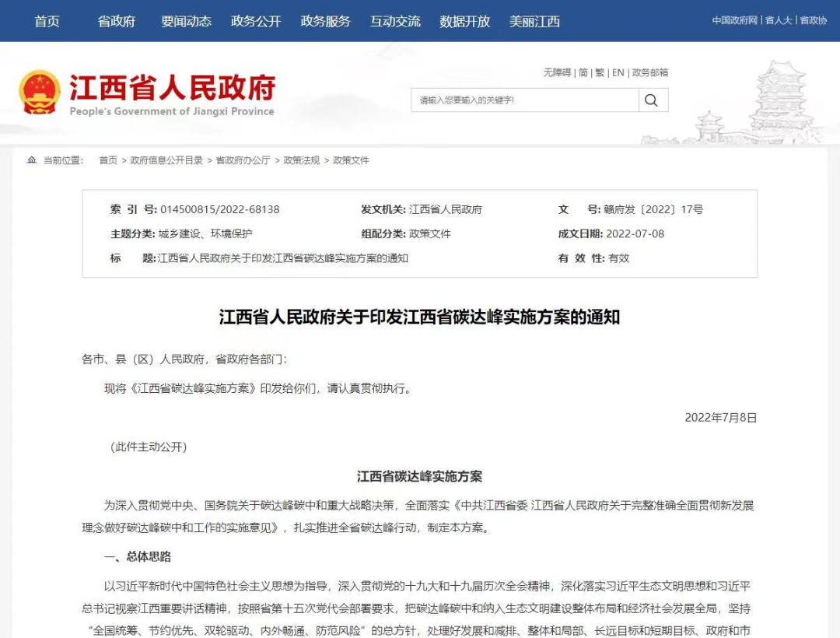Click the keyword search input field

coord(525,100)
